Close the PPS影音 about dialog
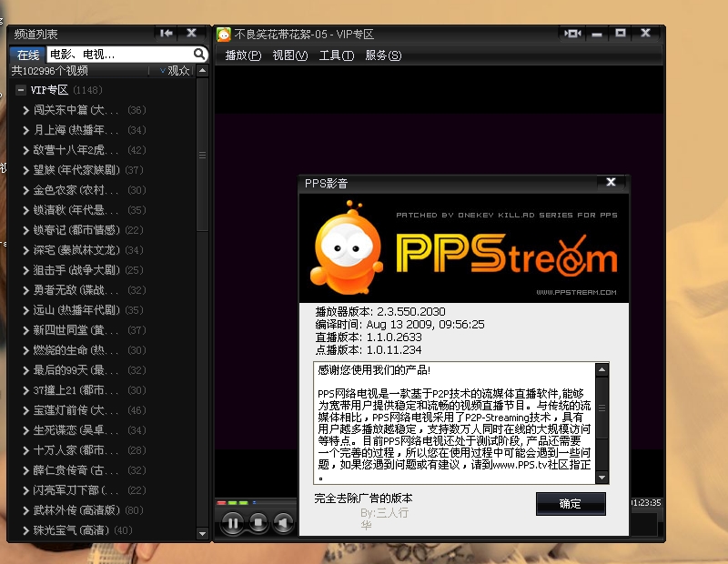728x564 pixels. click(x=611, y=182)
